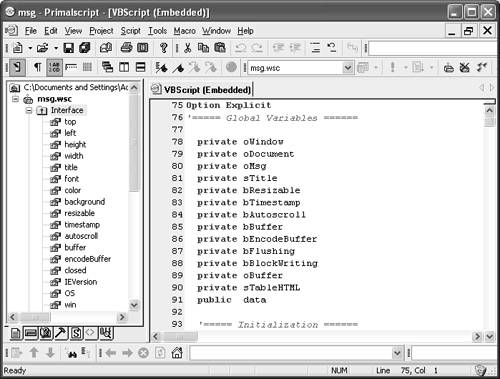
Task: Open the File menu
Action: click(31, 31)
